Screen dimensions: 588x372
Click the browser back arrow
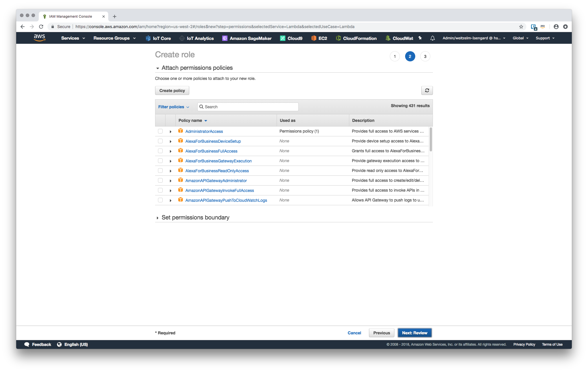click(23, 27)
